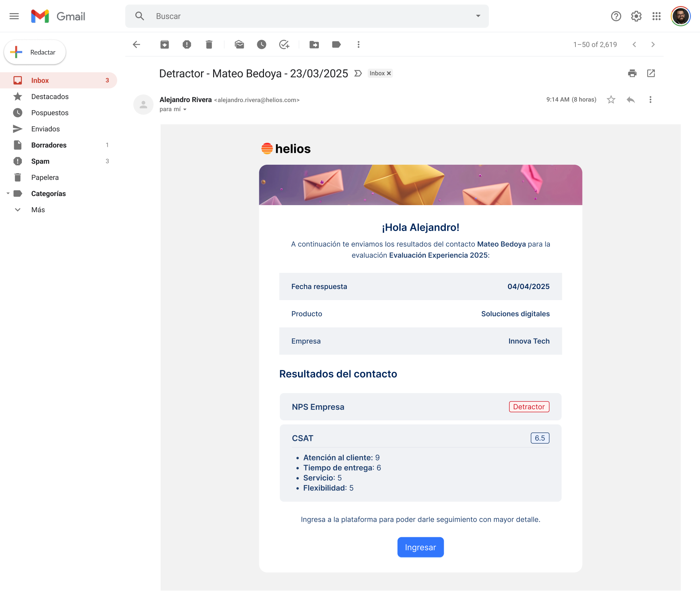
Task: Open the email in a new window
Action: (651, 73)
